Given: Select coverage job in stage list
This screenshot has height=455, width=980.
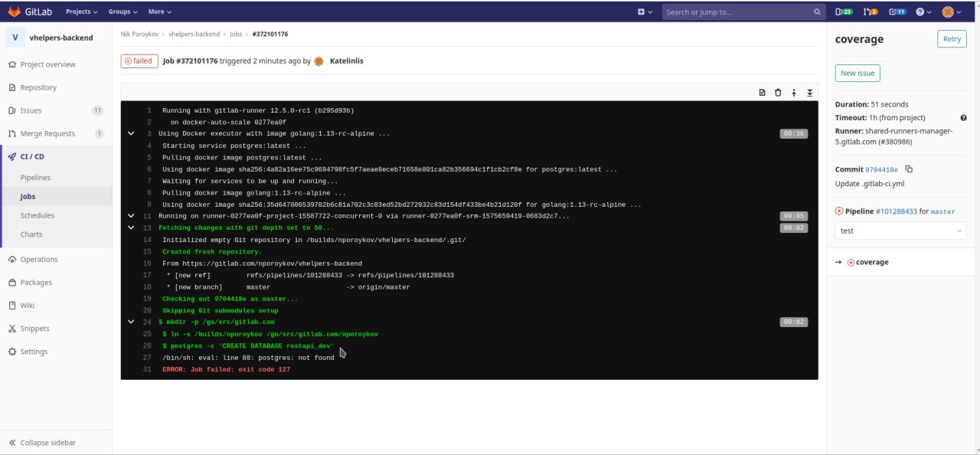Looking at the screenshot, I should [x=872, y=262].
